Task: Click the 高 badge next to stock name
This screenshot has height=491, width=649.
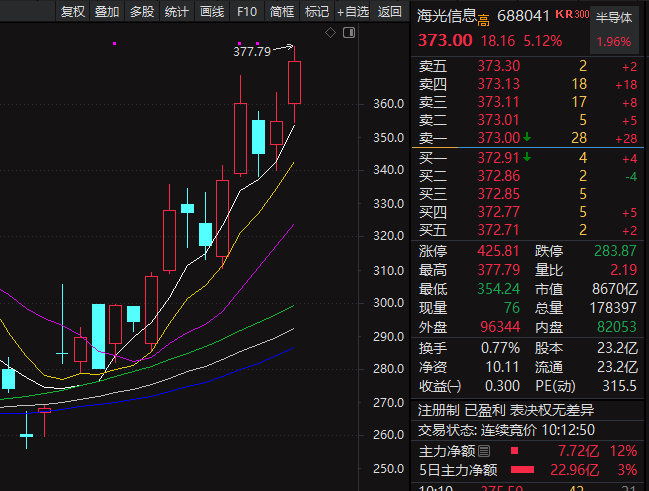Action: [483, 20]
